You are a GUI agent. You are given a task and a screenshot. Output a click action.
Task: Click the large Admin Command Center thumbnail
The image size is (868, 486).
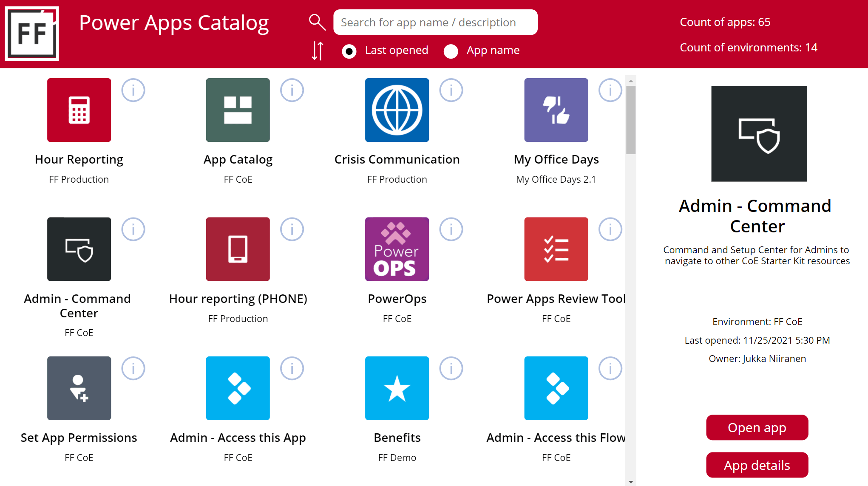tap(759, 134)
